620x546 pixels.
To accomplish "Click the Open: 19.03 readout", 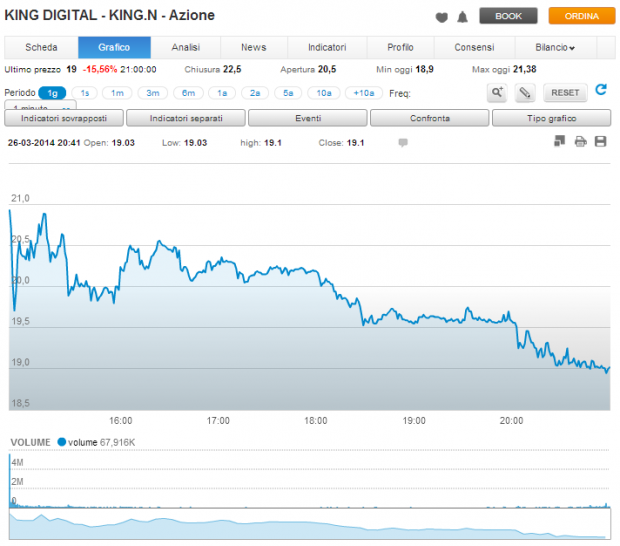I will pos(109,143).
